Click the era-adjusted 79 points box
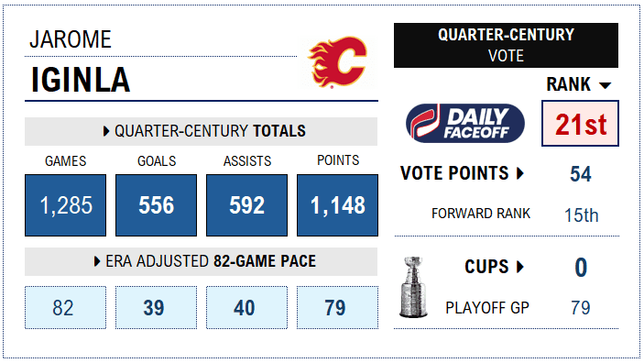Screen dimensions: 644x363 click(x=338, y=307)
